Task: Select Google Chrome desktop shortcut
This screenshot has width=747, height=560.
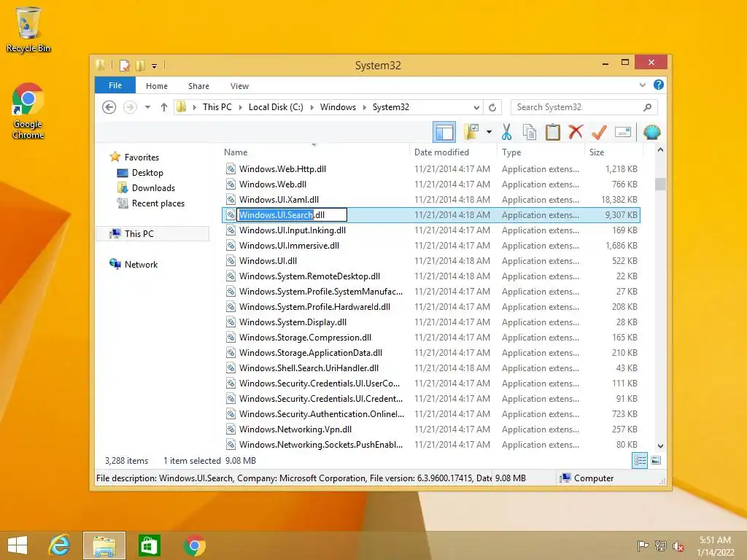Action: tap(28, 111)
